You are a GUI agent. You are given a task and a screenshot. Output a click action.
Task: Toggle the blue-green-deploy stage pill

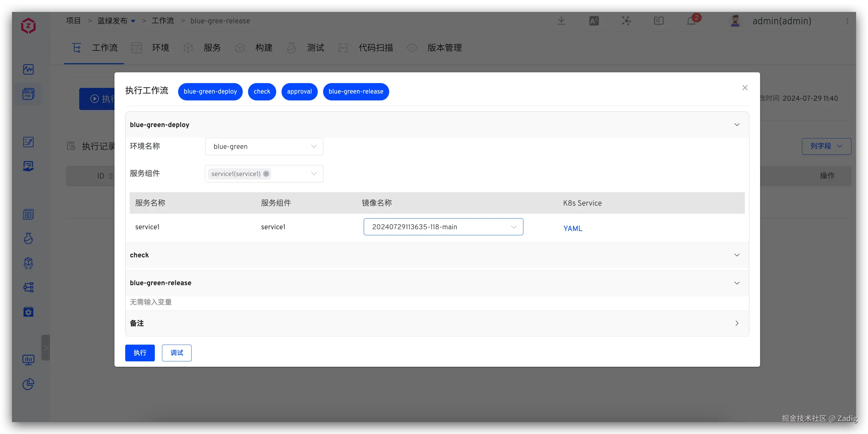[x=210, y=92]
